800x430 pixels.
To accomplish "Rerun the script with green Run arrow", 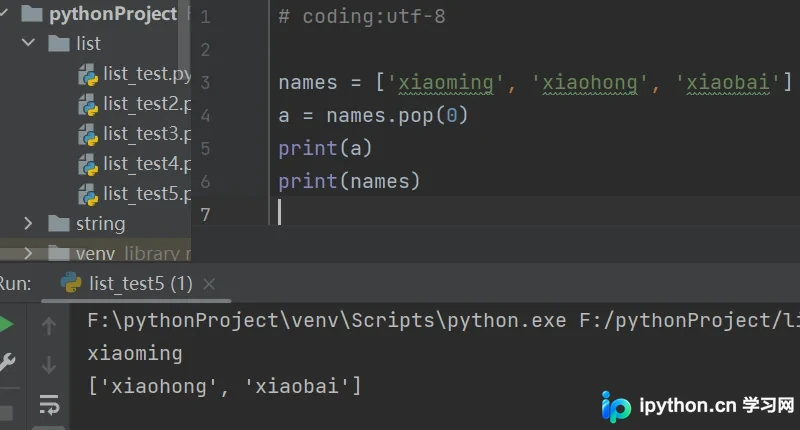I will click(6, 324).
